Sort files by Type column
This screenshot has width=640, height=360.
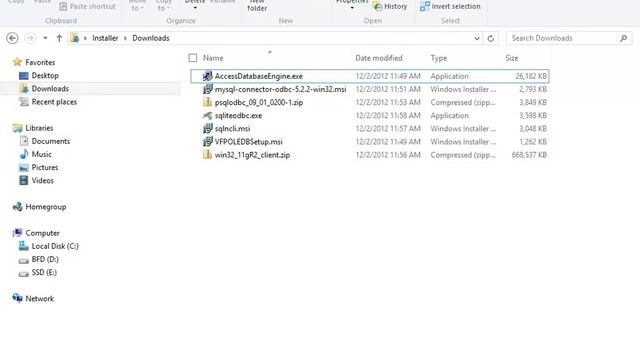(x=439, y=58)
